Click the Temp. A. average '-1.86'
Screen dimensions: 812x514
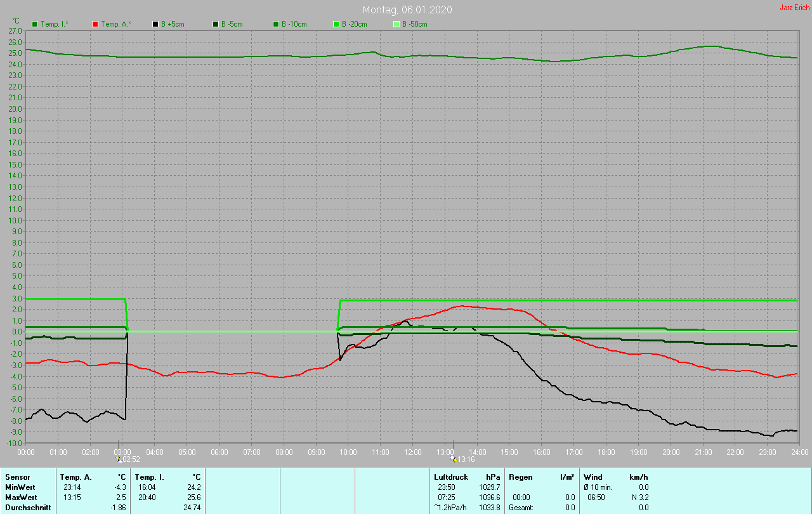tap(118, 508)
